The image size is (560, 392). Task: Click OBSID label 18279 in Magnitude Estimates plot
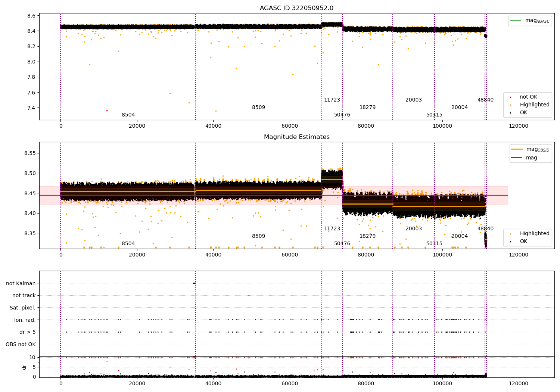(x=368, y=236)
